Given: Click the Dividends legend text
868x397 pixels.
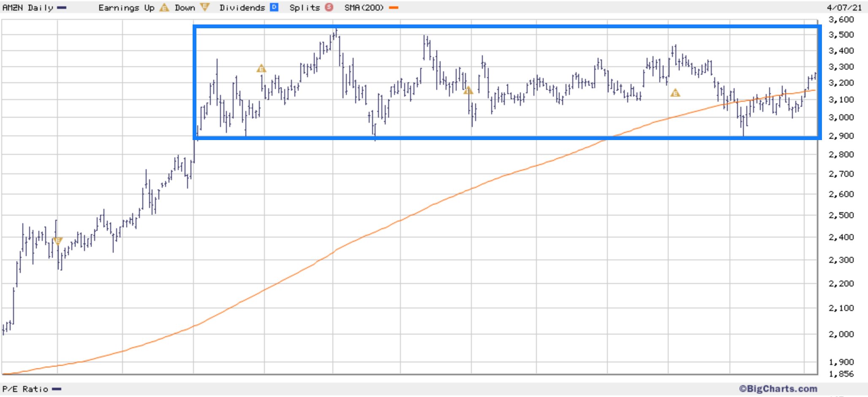Looking at the screenshot, I should (x=242, y=8).
